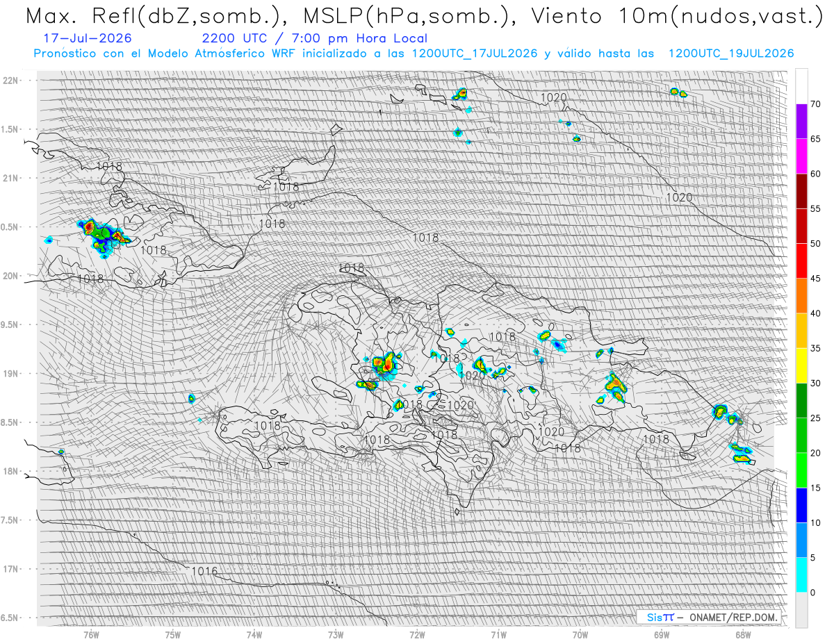Click the '60' value on the colorbar
This screenshot has width=834, height=644.
tap(815, 174)
